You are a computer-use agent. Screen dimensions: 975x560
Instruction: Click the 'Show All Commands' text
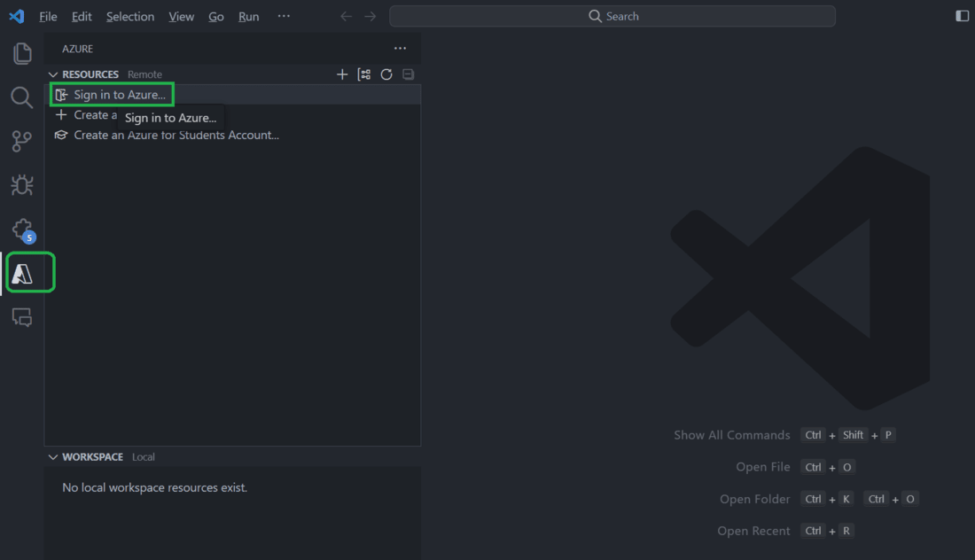click(732, 435)
